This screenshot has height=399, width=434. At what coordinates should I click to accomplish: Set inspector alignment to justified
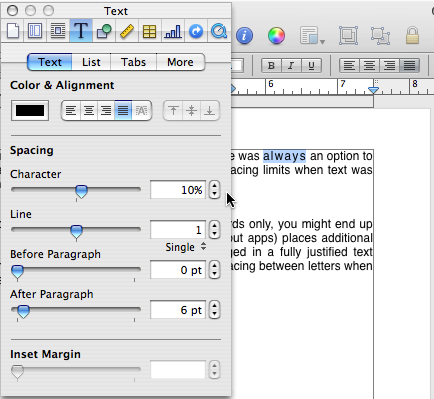point(123,110)
